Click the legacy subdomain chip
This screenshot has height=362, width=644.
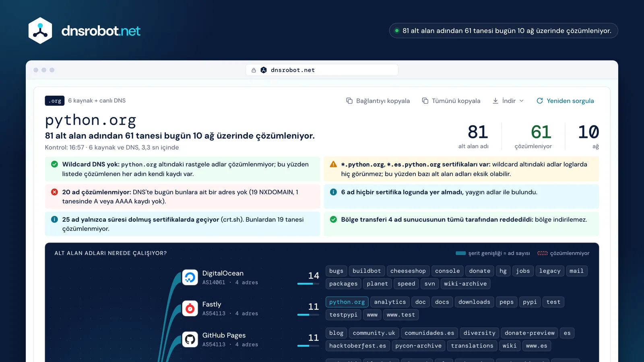550,271
